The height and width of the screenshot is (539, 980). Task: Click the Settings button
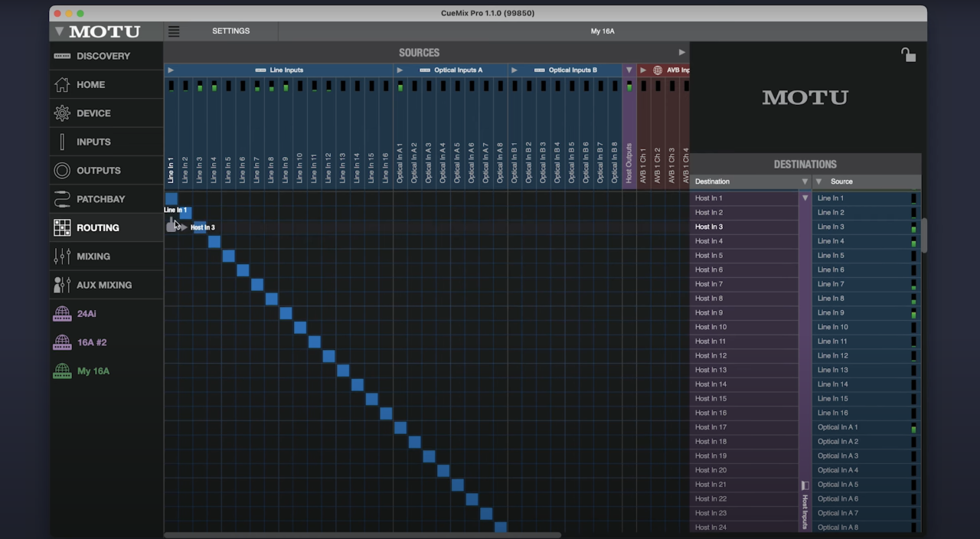[230, 31]
